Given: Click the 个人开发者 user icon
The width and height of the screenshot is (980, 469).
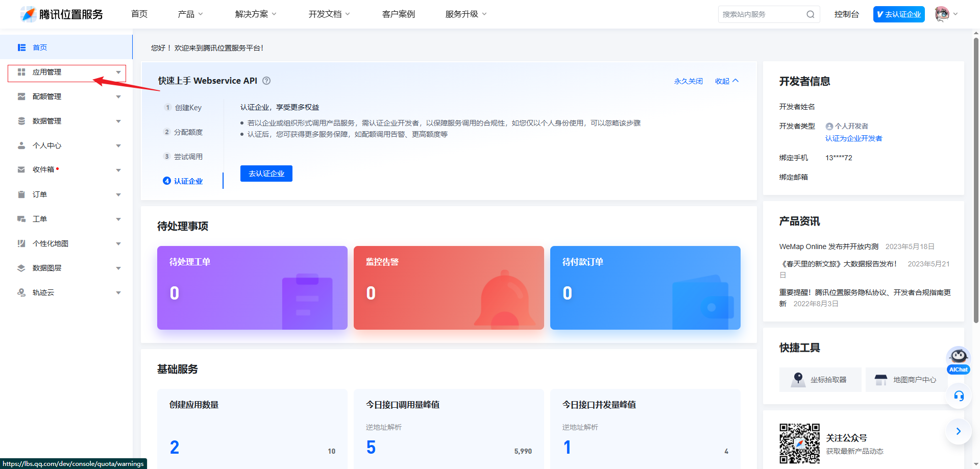Looking at the screenshot, I should [x=829, y=127].
